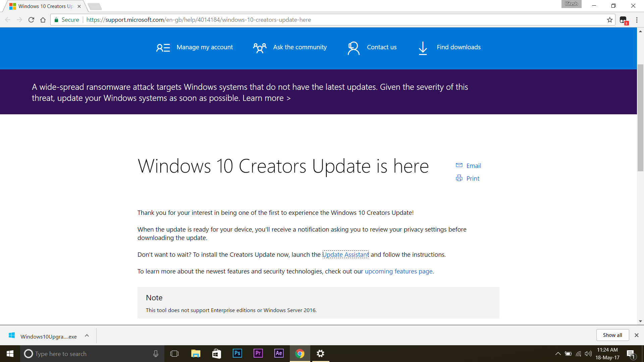Click the Email envelope icon
The width and height of the screenshot is (644, 362).
pos(459,165)
